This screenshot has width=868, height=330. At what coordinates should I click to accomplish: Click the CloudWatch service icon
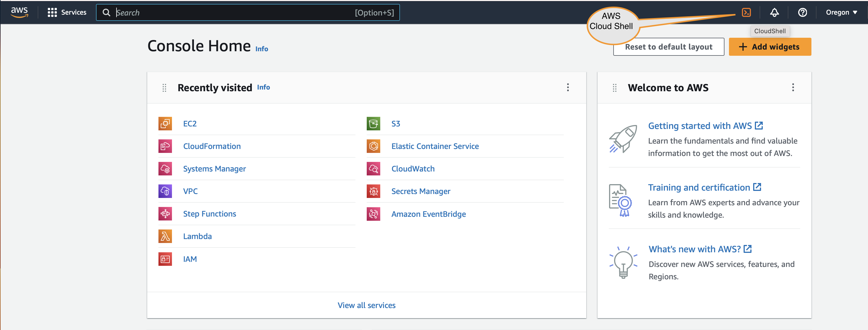(373, 169)
